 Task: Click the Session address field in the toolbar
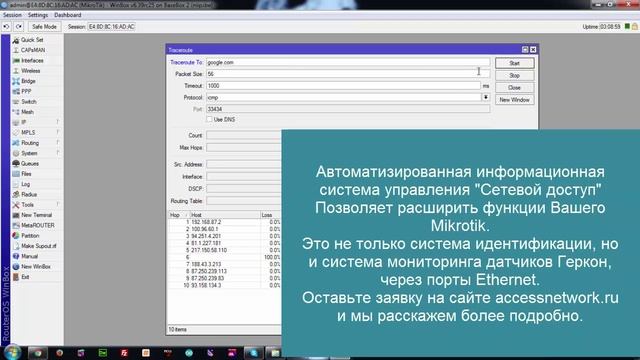click(x=111, y=27)
